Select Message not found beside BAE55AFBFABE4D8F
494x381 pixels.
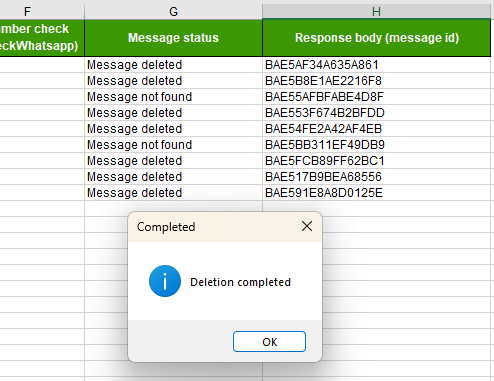coord(173,97)
